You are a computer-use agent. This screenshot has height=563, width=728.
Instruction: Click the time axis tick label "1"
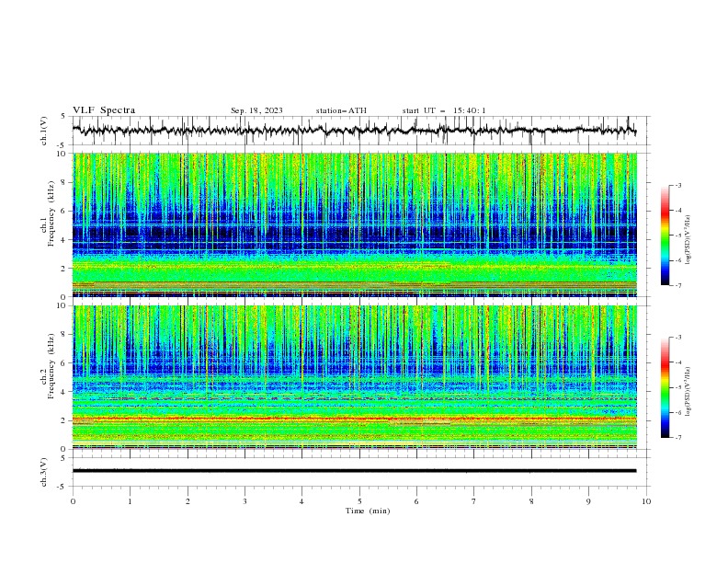tap(130, 501)
